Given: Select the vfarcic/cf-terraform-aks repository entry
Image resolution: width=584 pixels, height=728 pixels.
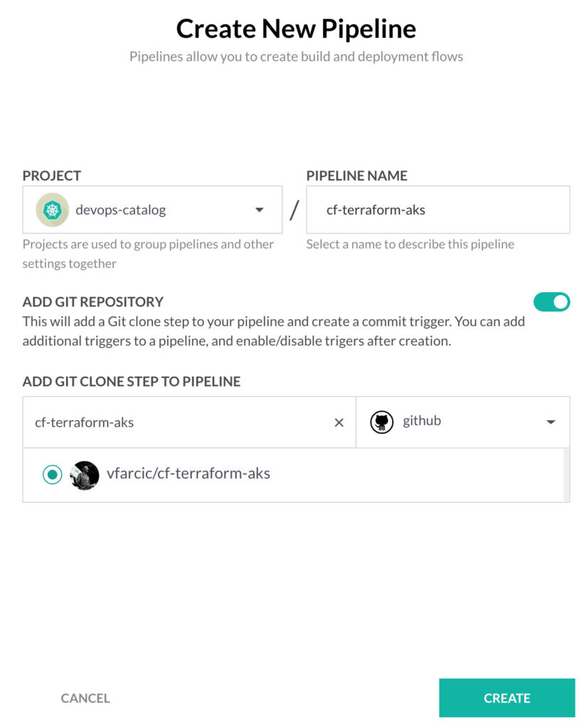Looking at the screenshot, I should coord(294,475).
